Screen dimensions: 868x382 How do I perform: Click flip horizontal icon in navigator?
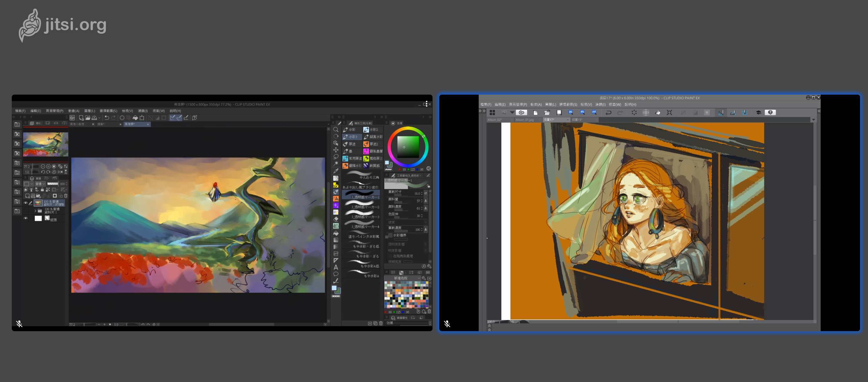point(60,172)
